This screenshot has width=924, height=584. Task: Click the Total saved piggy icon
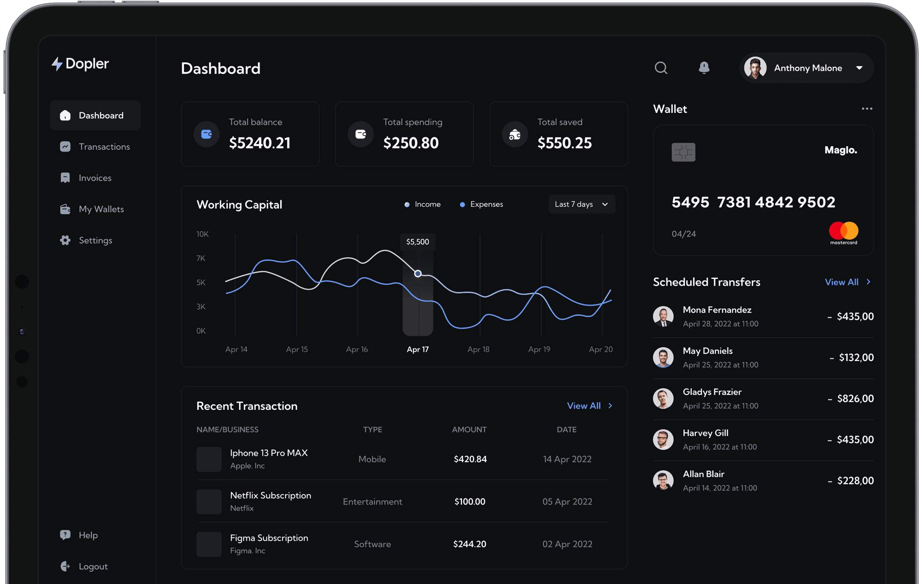(515, 134)
